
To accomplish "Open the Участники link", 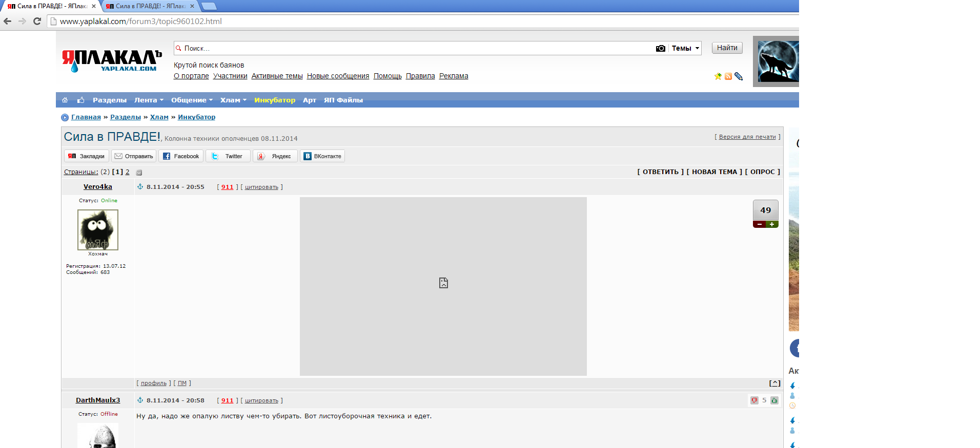I will (230, 76).
